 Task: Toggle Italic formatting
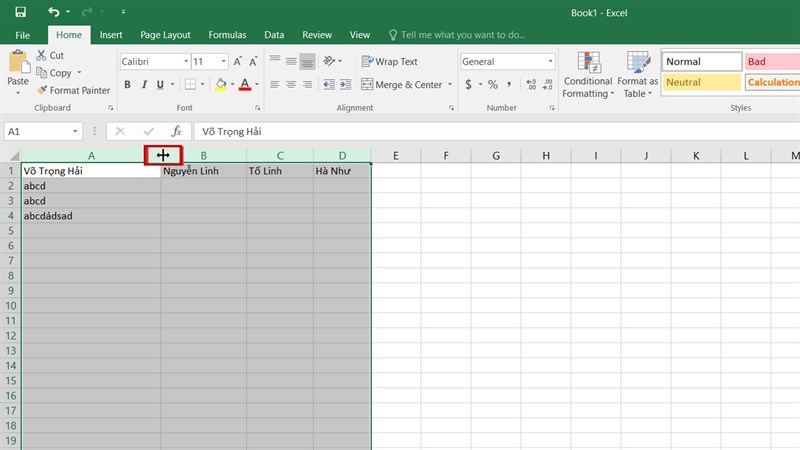coord(144,85)
